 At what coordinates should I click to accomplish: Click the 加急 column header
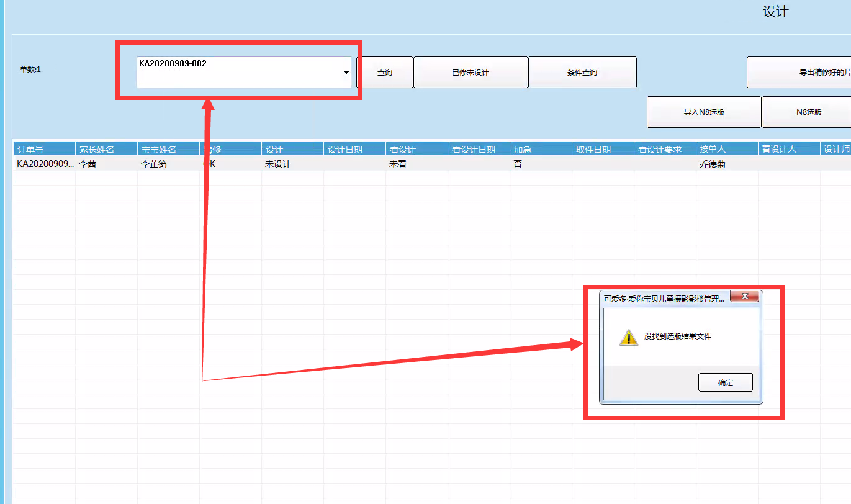541,149
